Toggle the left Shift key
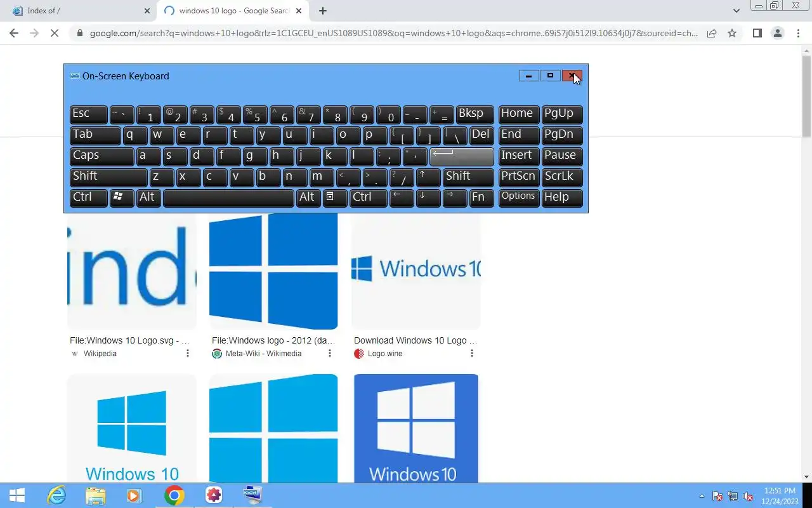The width and height of the screenshot is (812, 508). coord(108,177)
